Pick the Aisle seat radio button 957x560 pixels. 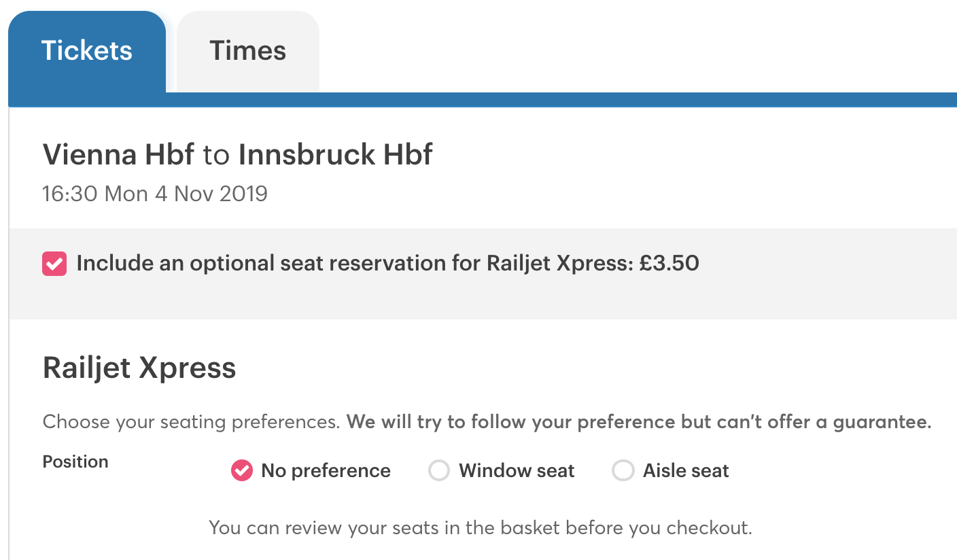point(623,470)
